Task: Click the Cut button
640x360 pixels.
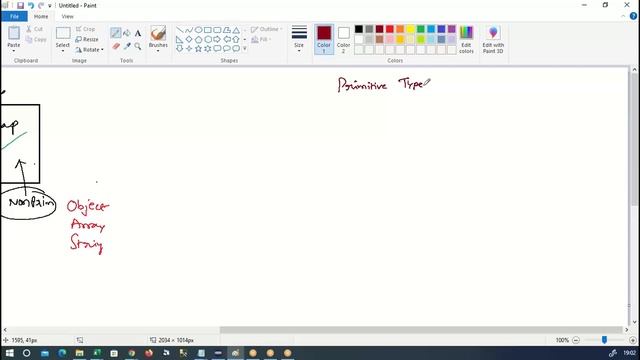Action: (34, 29)
